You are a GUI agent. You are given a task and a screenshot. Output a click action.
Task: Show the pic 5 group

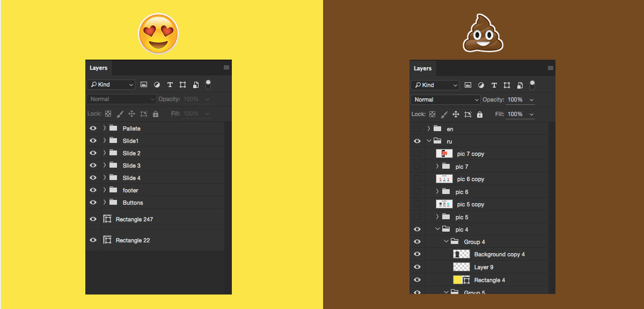[417, 217]
